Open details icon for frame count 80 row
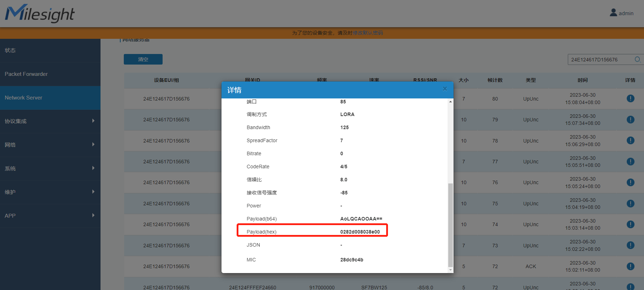Screen dimensions: 644x290 630,99
